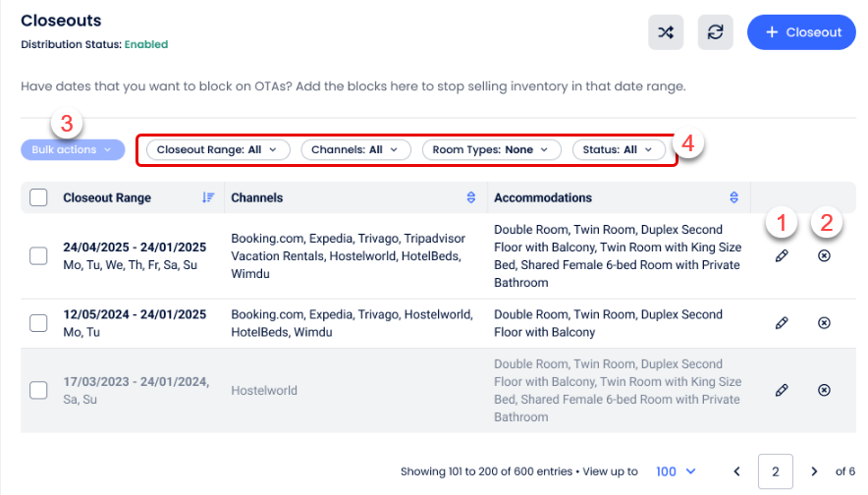Click the shuffle arrows icon button
The image size is (868, 495).
tap(666, 32)
